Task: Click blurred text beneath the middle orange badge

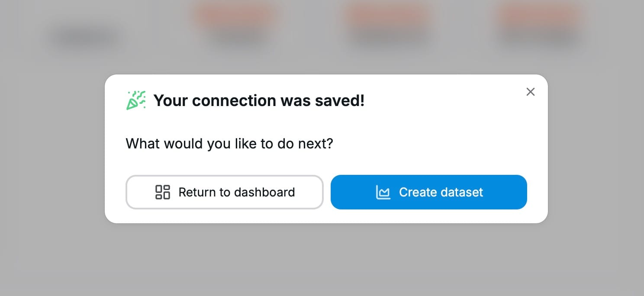Action: [x=387, y=38]
